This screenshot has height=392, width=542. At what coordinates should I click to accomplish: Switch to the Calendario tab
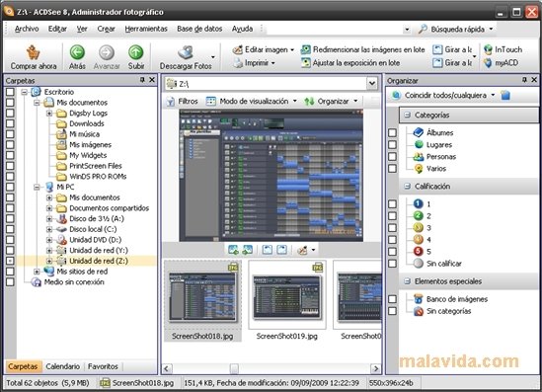click(62, 366)
